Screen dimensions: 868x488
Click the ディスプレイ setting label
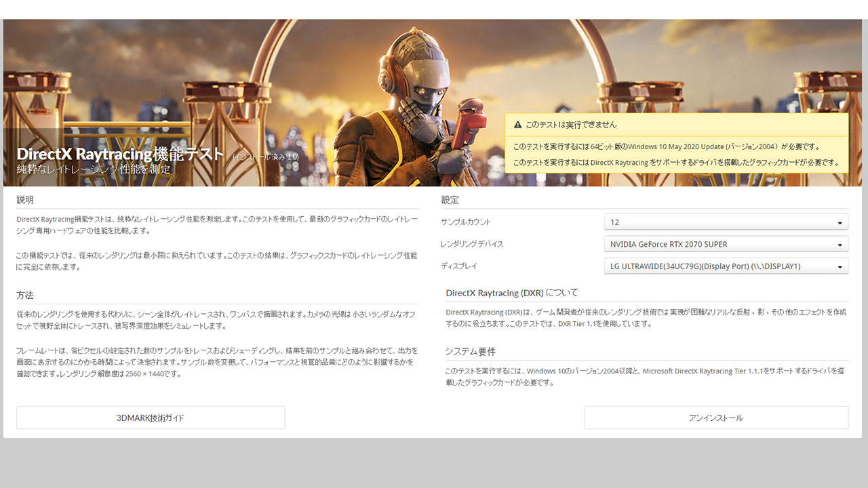click(x=459, y=266)
